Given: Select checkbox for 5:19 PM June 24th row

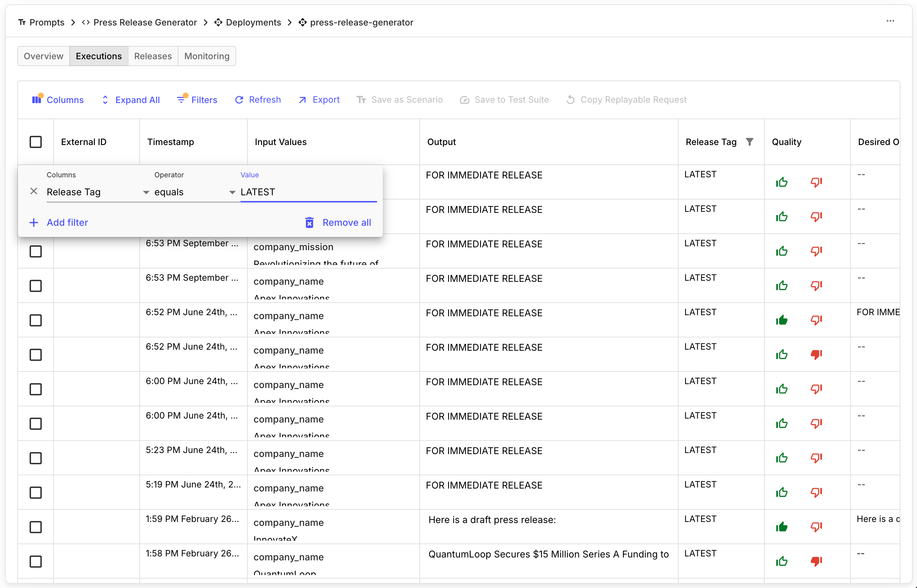Looking at the screenshot, I should 36,492.
